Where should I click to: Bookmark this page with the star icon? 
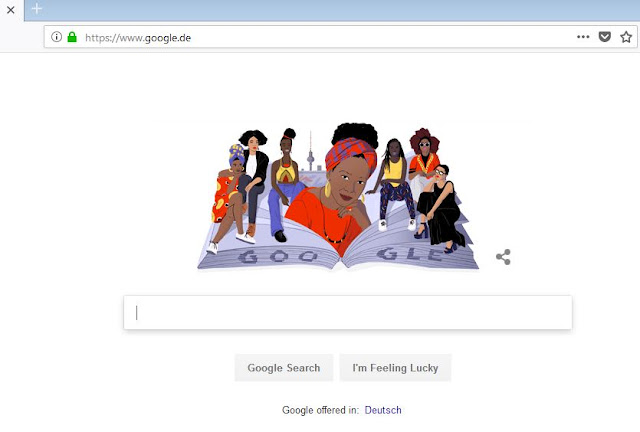(x=626, y=37)
